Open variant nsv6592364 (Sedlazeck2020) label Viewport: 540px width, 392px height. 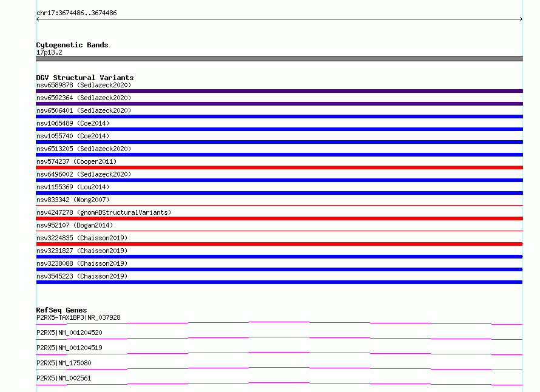[x=84, y=98]
